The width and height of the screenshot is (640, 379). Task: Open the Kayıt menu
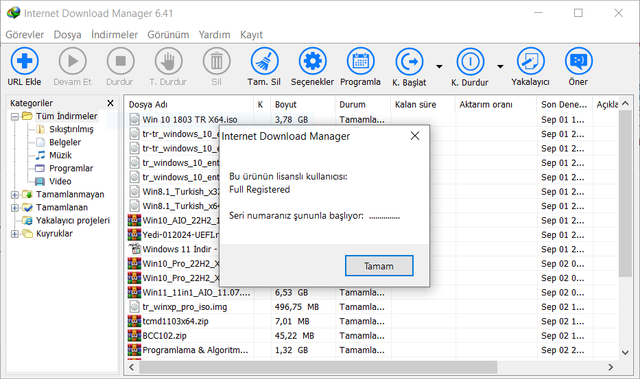coord(251,35)
